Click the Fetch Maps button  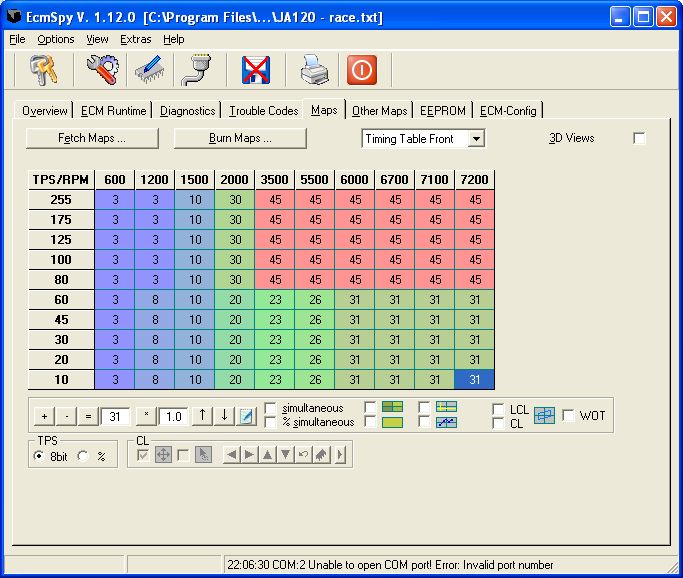[92, 138]
